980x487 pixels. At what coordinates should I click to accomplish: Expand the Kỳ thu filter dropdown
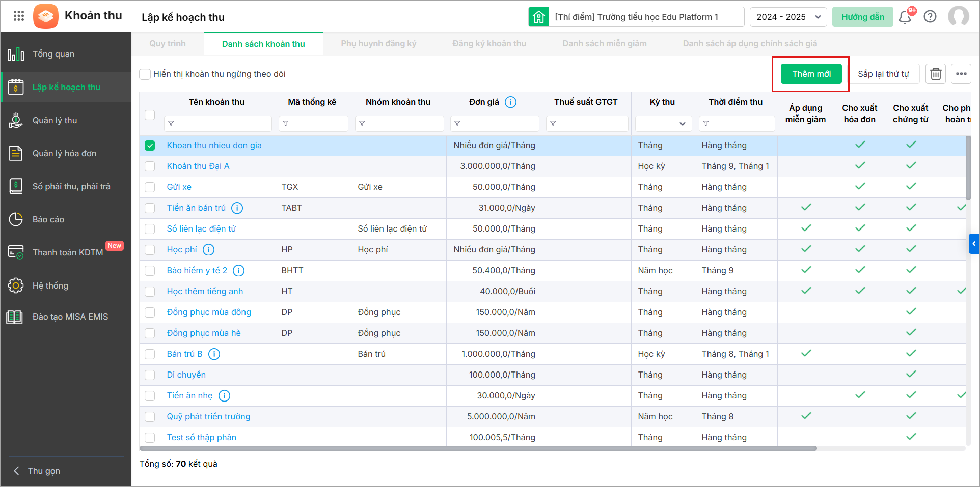point(663,124)
